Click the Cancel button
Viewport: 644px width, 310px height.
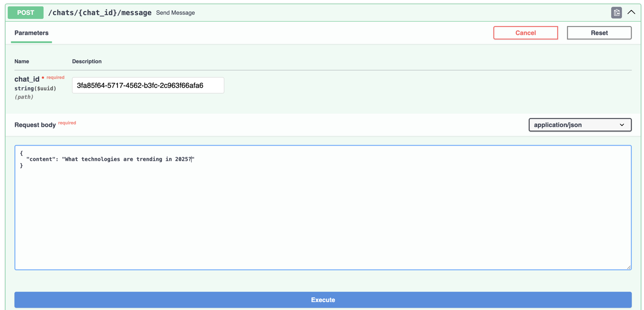pos(526,33)
